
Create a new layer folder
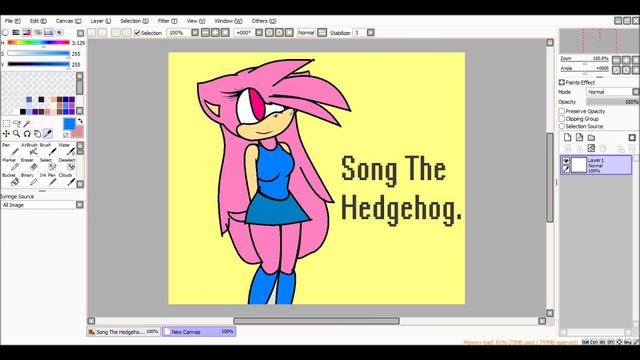[x=591, y=138]
